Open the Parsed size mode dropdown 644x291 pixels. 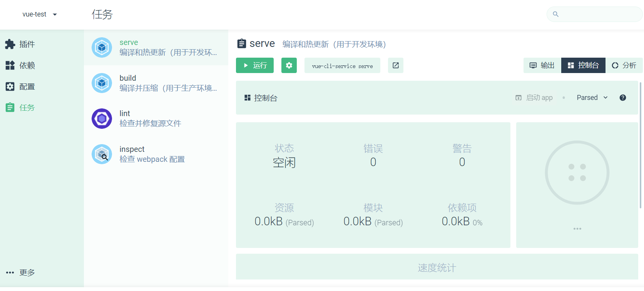click(592, 98)
